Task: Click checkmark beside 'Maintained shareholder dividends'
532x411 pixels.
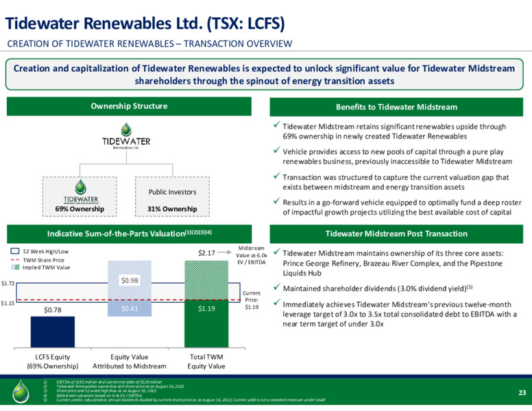Action: coord(277,287)
